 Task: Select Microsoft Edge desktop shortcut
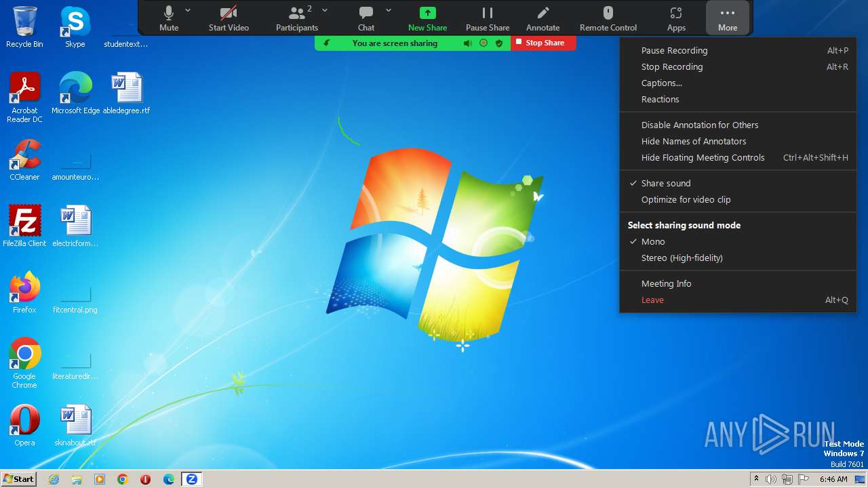coord(75,93)
